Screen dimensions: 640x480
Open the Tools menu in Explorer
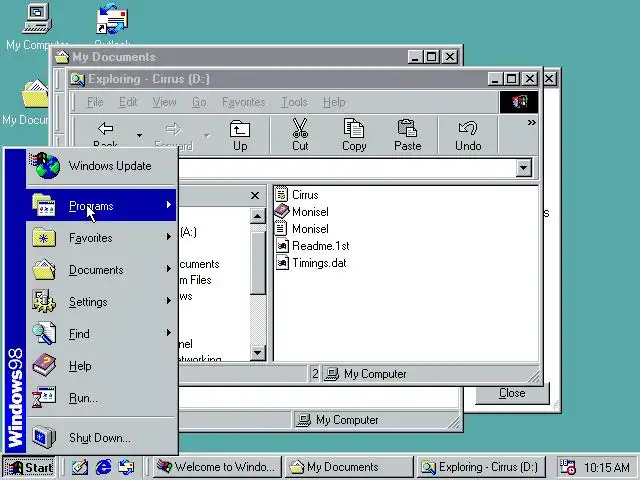coord(294,102)
